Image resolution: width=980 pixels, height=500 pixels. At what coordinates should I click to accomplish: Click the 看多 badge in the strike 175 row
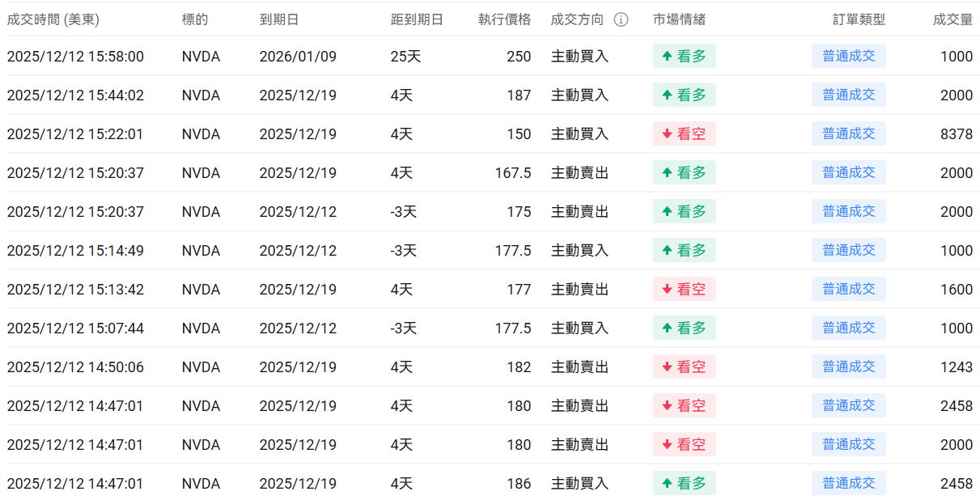[684, 212]
